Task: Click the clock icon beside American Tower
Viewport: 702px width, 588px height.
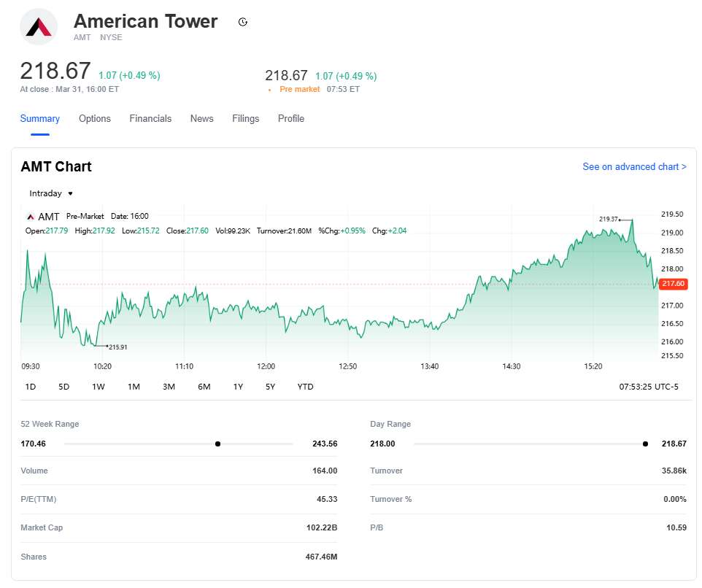Action: click(243, 22)
